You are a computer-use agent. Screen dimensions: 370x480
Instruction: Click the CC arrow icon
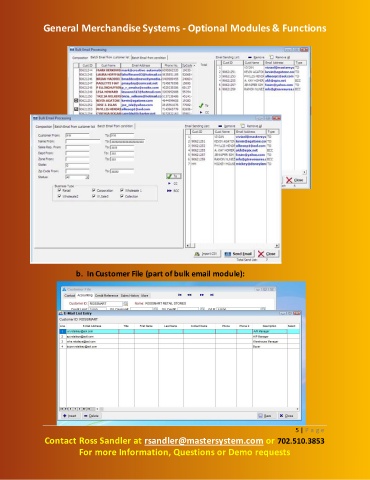coord(169,183)
